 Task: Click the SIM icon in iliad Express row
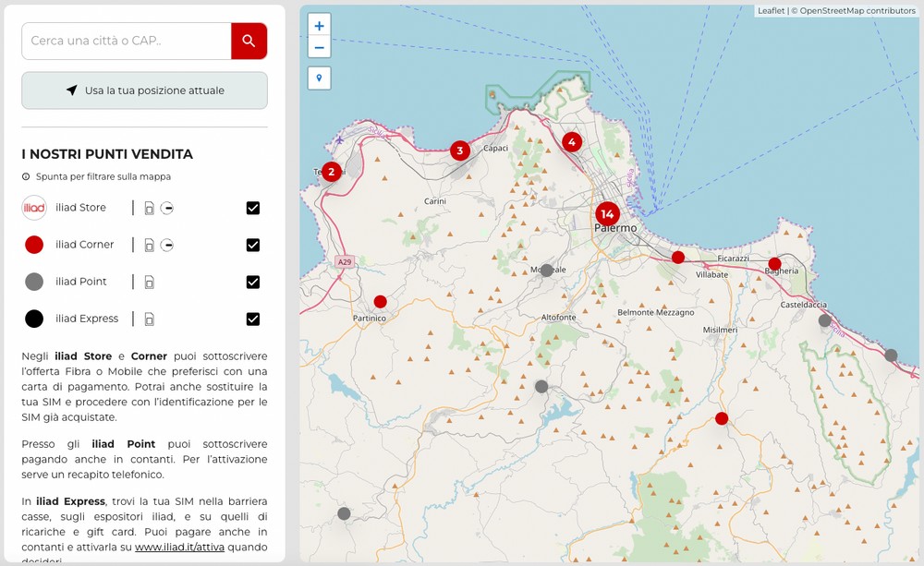149,319
